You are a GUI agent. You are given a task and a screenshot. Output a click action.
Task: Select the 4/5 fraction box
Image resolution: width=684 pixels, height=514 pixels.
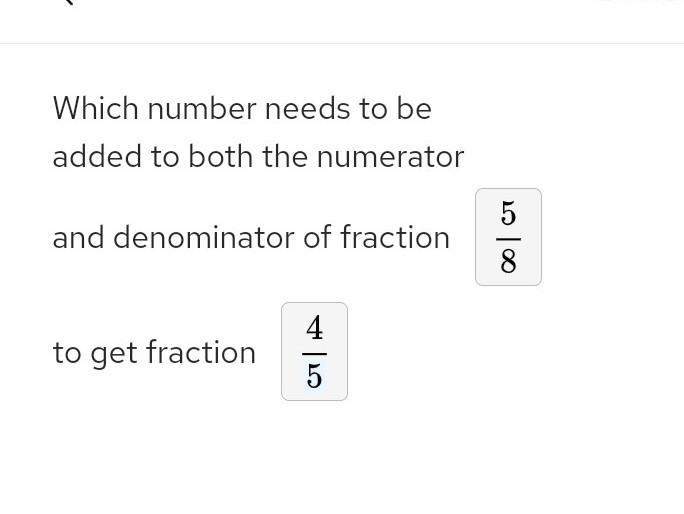[x=315, y=351]
